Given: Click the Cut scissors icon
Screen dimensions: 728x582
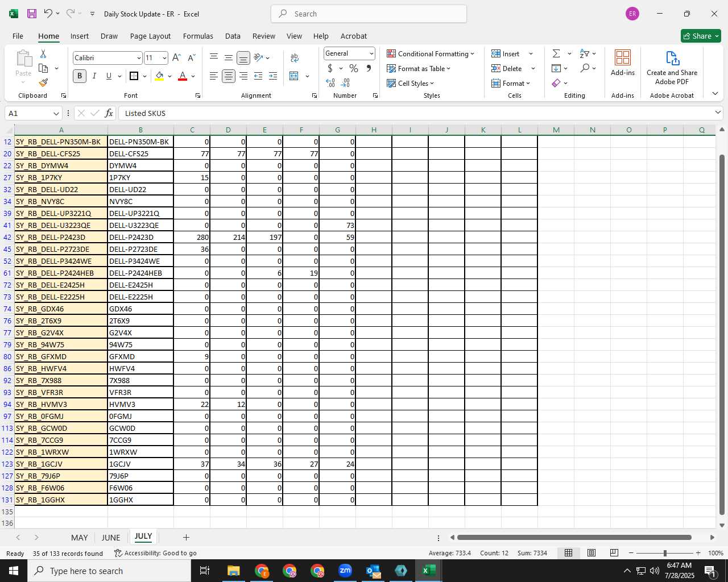Looking at the screenshot, I should pyautogui.click(x=43, y=53).
